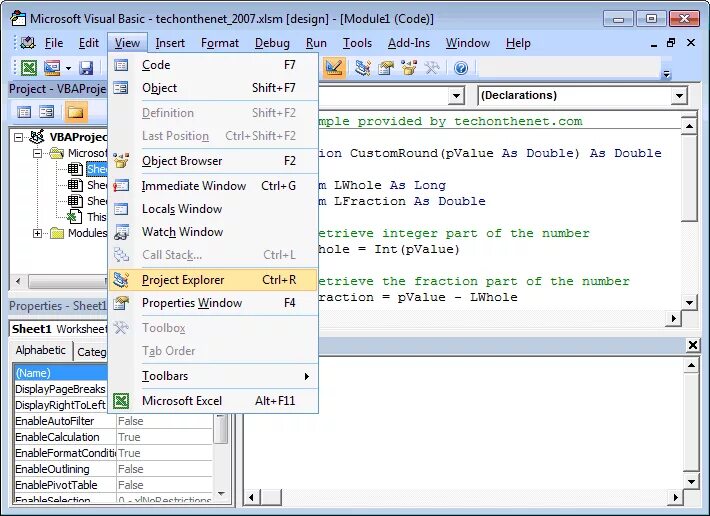Select Project Explorer in View menu
710x516 pixels.
click(213, 280)
